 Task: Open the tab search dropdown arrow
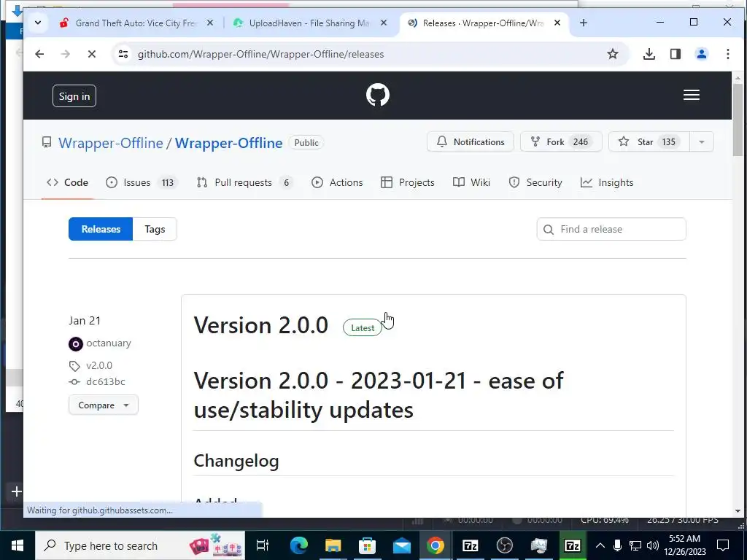[38, 23]
